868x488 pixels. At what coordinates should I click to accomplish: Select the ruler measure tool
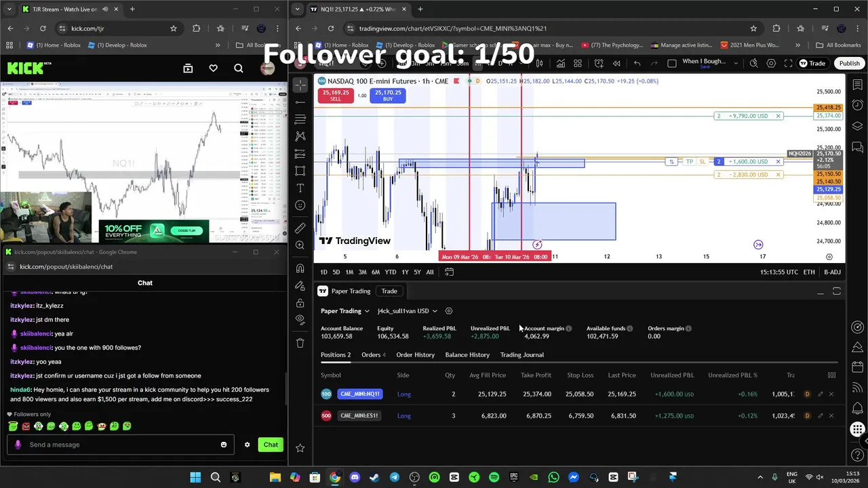click(300, 228)
